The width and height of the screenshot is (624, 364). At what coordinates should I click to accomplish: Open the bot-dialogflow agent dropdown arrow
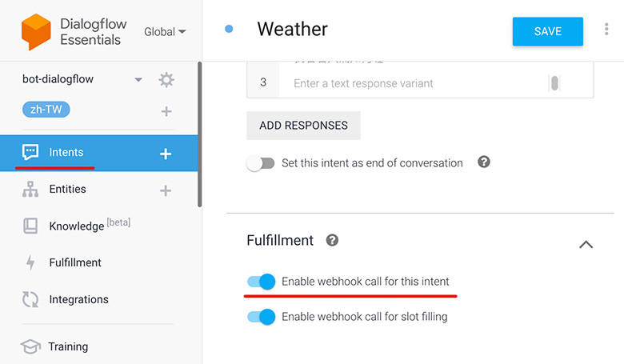(x=138, y=80)
